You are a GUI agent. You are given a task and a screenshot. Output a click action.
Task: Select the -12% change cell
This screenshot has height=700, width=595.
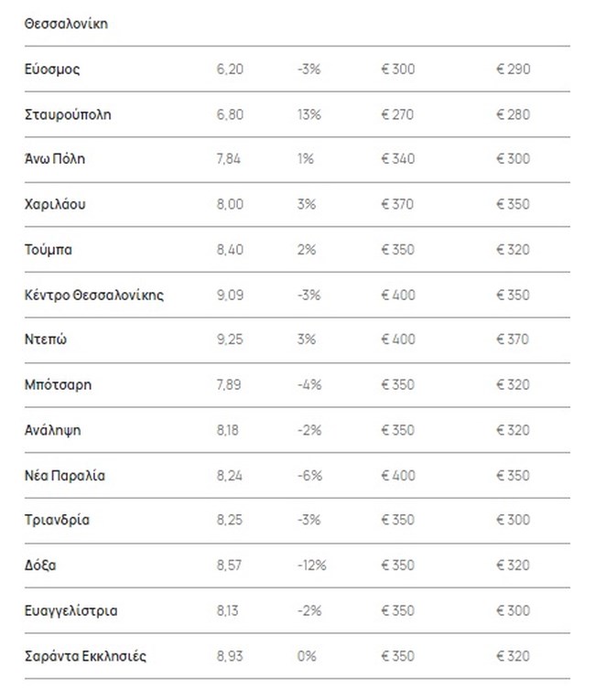tap(312, 565)
